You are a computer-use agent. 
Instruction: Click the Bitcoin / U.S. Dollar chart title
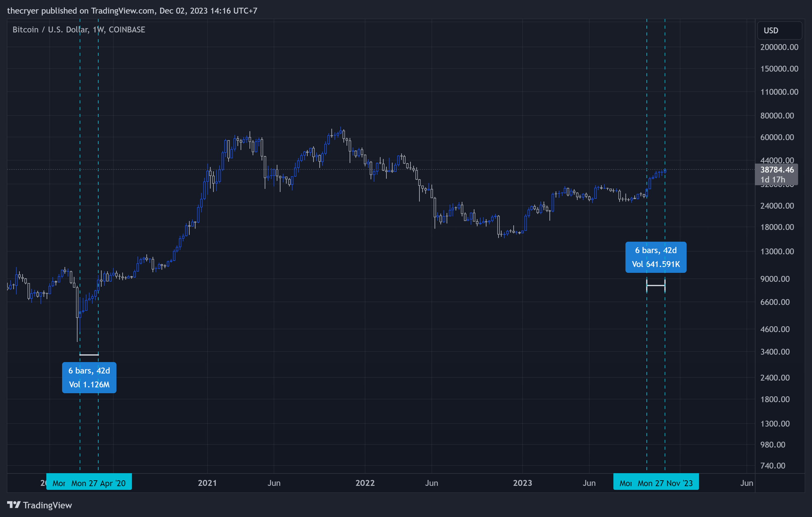(x=79, y=30)
